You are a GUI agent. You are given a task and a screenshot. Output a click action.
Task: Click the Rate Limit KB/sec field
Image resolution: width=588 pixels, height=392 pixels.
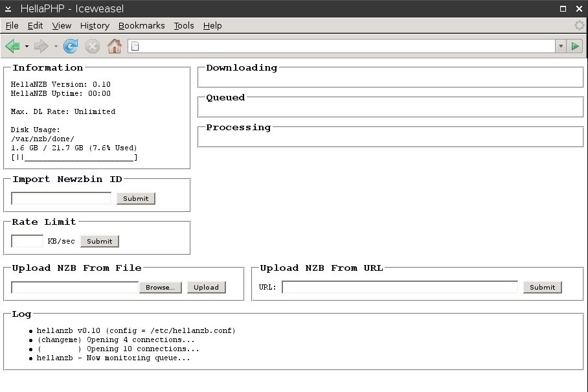point(27,241)
